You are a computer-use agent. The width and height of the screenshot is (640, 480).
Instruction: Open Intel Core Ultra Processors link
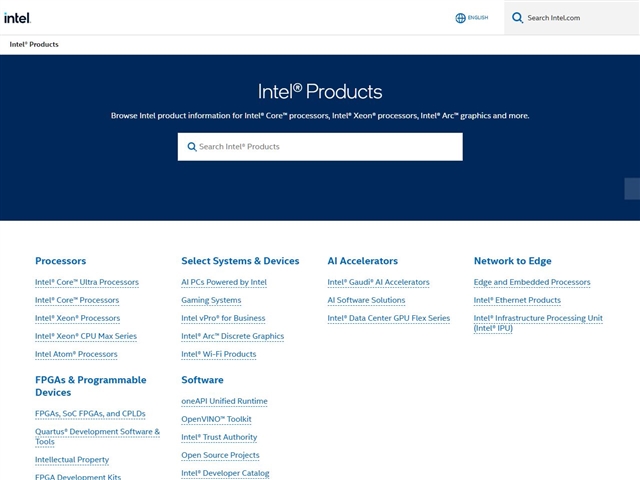tap(87, 282)
